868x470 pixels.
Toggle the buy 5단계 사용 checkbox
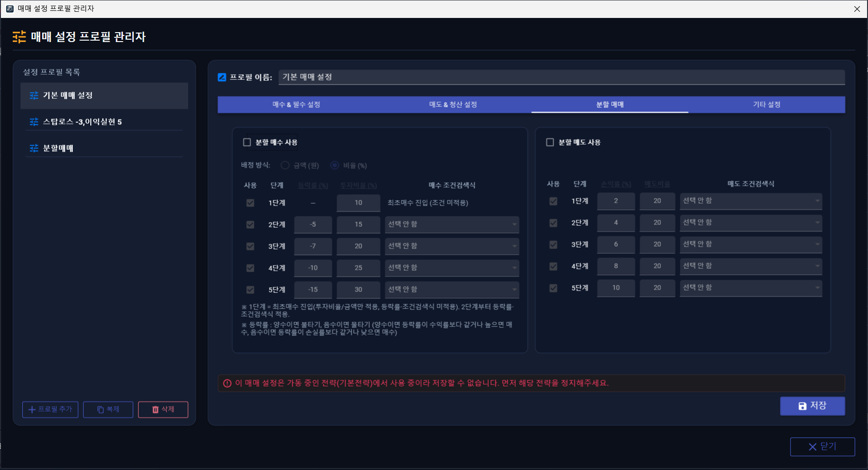coord(250,290)
